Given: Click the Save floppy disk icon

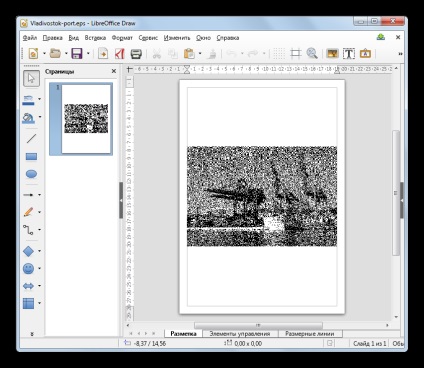Looking at the screenshot, I should [77, 53].
